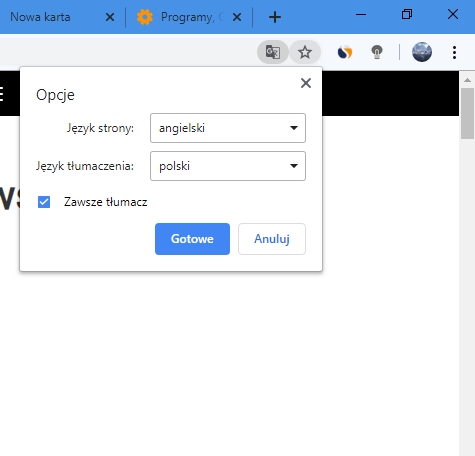
Task: Open the blue-orange swirl extension icon
Action: (x=345, y=52)
